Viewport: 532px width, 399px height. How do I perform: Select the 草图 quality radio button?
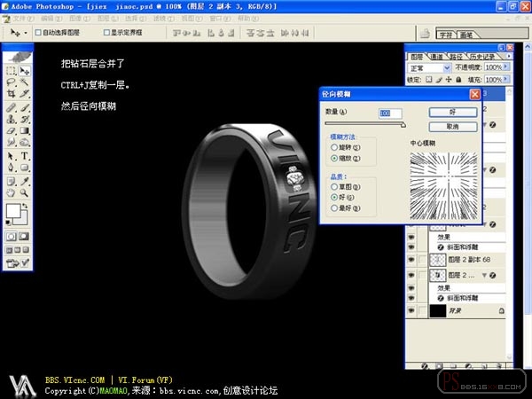coord(334,186)
